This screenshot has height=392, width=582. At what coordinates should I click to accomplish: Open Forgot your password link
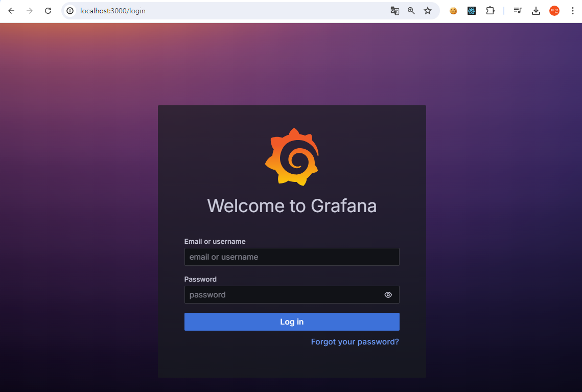(x=355, y=342)
